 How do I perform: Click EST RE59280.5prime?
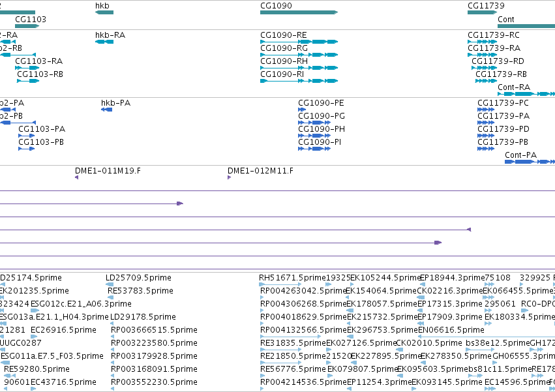tap(10, 376)
